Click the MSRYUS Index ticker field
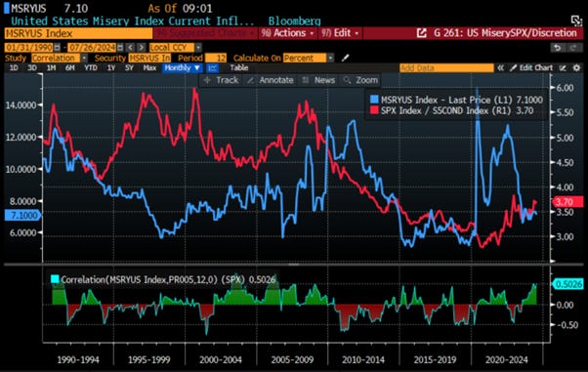This screenshot has height=372, width=588. pos(78,33)
